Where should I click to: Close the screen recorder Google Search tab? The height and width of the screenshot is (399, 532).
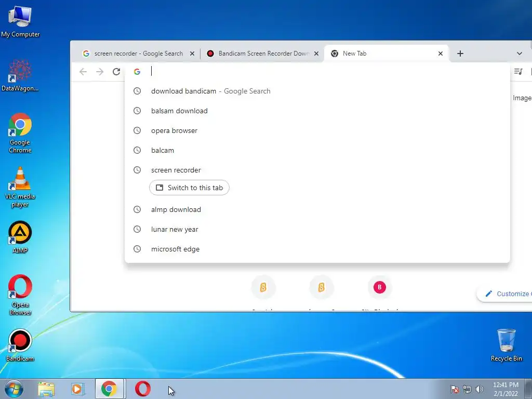(192, 54)
